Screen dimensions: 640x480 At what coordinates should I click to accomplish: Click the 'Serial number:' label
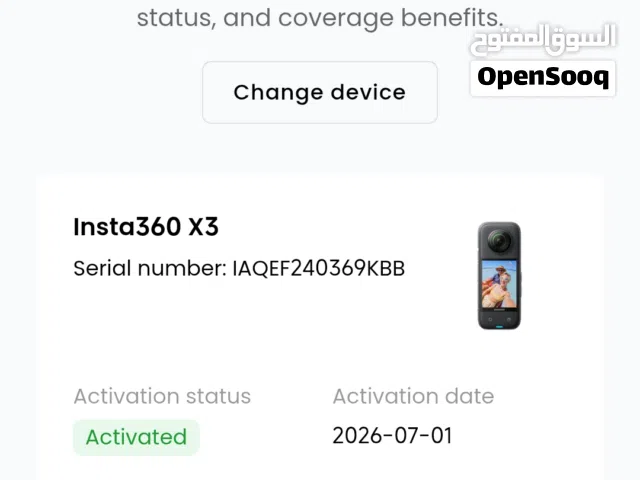pyautogui.click(x=150, y=269)
